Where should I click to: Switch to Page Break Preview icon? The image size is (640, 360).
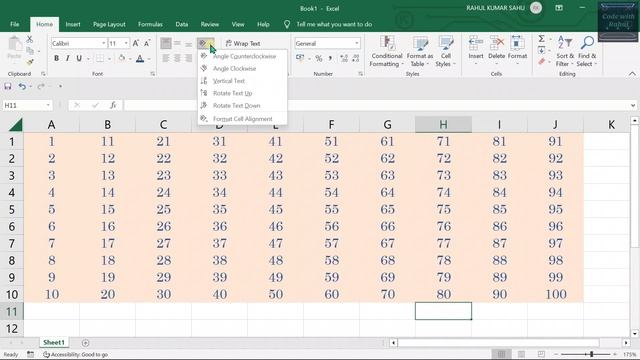pos(541,354)
